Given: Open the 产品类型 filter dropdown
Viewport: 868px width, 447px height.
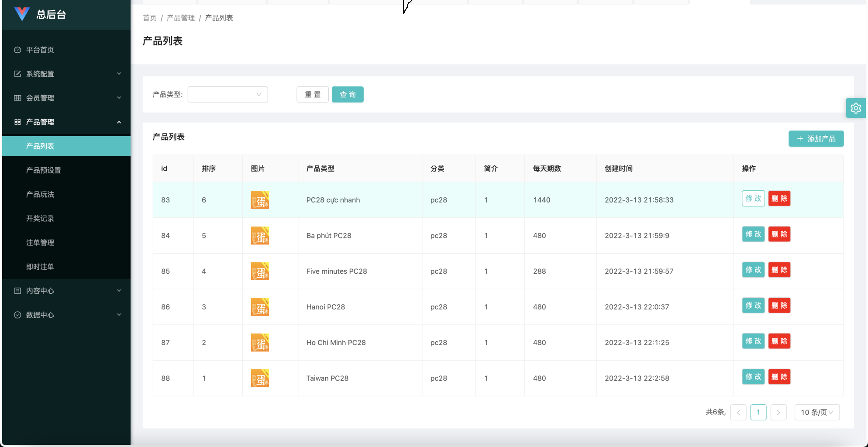Looking at the screenshot, I should point(227,94).
